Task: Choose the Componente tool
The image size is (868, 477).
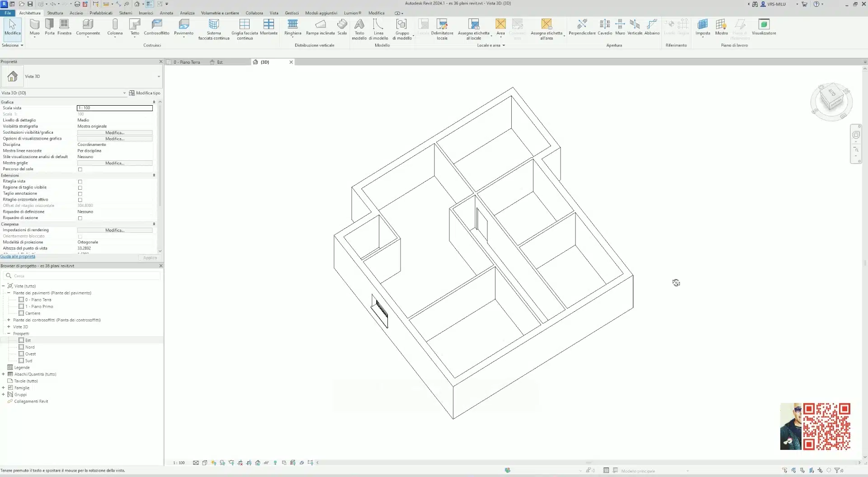Action: tap(88, 27)
